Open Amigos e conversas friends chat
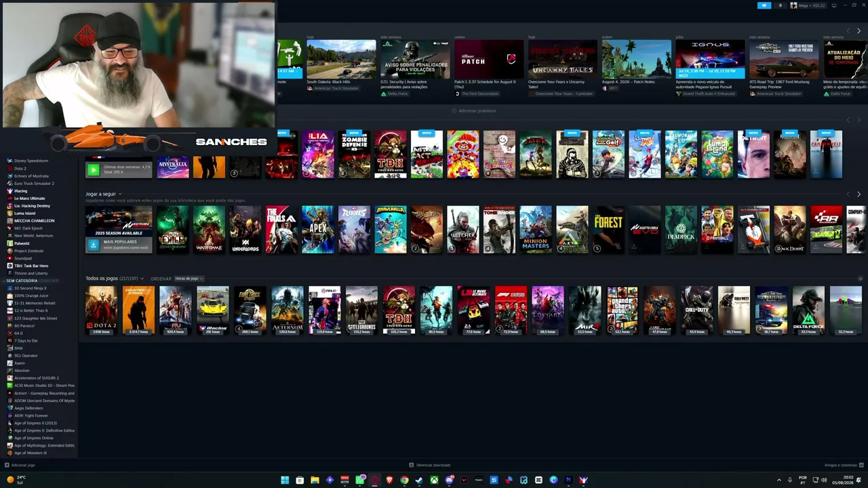 pos(843,465)
